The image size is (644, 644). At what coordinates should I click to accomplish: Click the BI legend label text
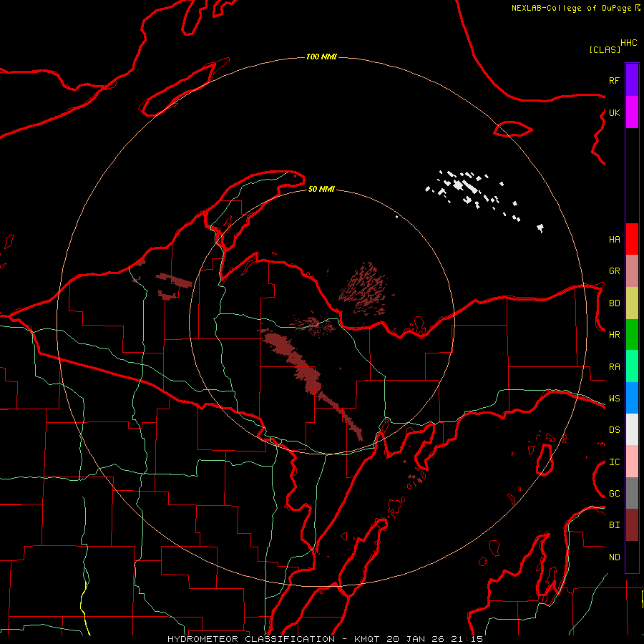coord(614,525)
